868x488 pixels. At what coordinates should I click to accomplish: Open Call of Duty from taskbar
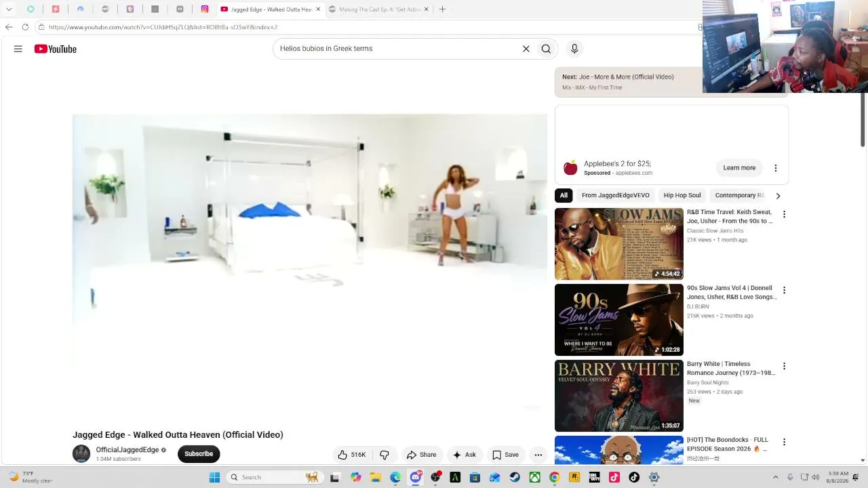(594, 477)
